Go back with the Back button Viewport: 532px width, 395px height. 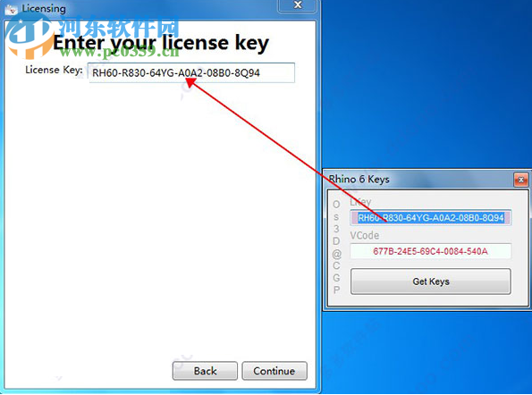tap(205, 371)
